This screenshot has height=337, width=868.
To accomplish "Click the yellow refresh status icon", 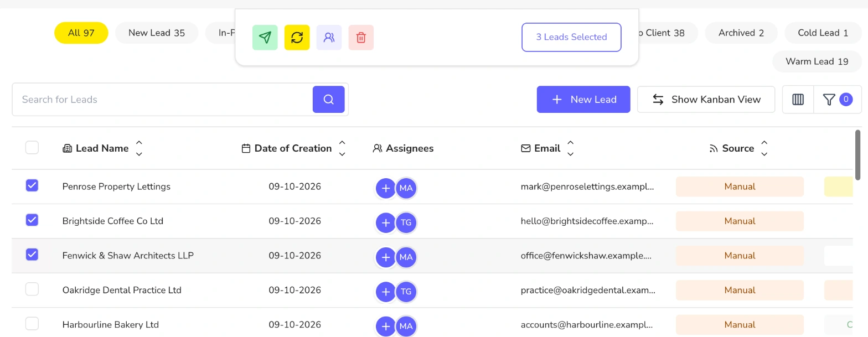I will [297, 38].
